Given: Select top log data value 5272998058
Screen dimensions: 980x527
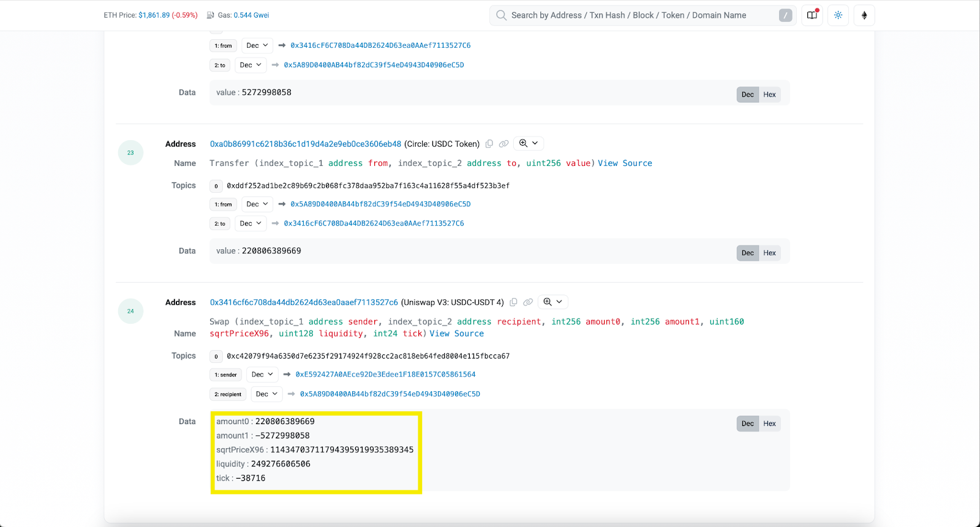Looking at the screenshot, I should coord(266,92).
